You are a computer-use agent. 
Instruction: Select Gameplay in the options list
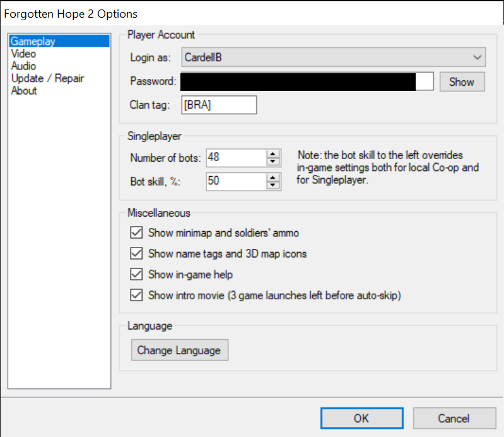33,42
